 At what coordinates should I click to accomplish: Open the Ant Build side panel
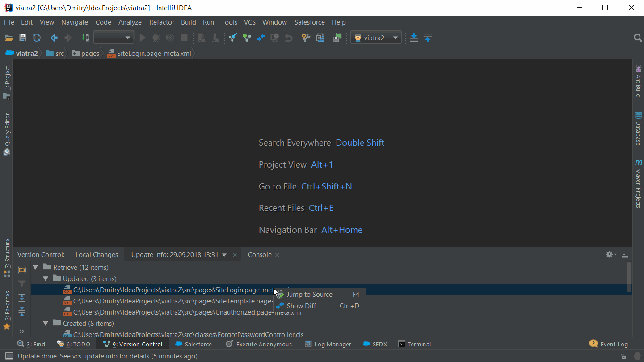(638, 81)
